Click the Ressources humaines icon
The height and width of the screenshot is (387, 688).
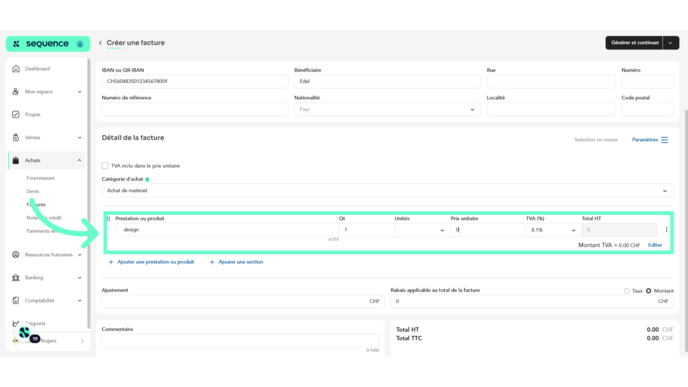click(16, 254)
